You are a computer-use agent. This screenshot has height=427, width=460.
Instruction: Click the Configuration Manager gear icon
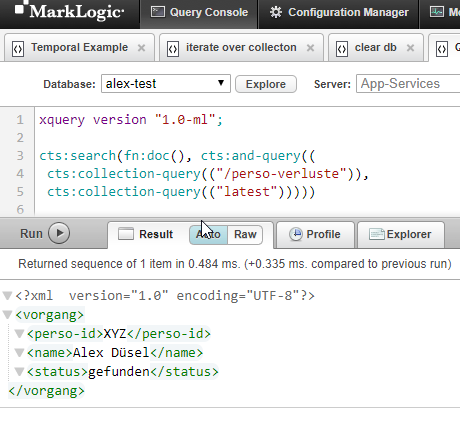click(x=276, y=12)
